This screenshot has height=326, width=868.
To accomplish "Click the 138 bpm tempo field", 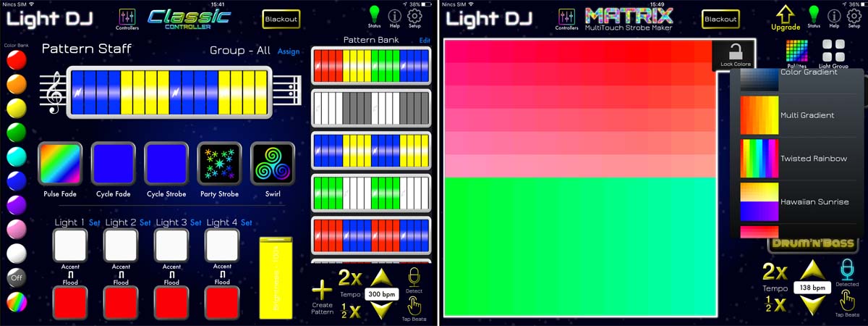I will tap(812, 288).
